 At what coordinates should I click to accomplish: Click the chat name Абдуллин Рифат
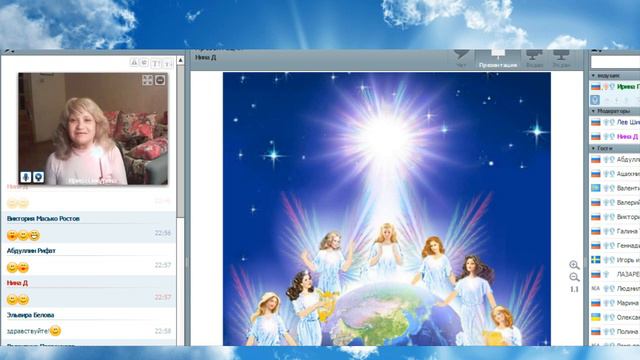tap(31, 251)
